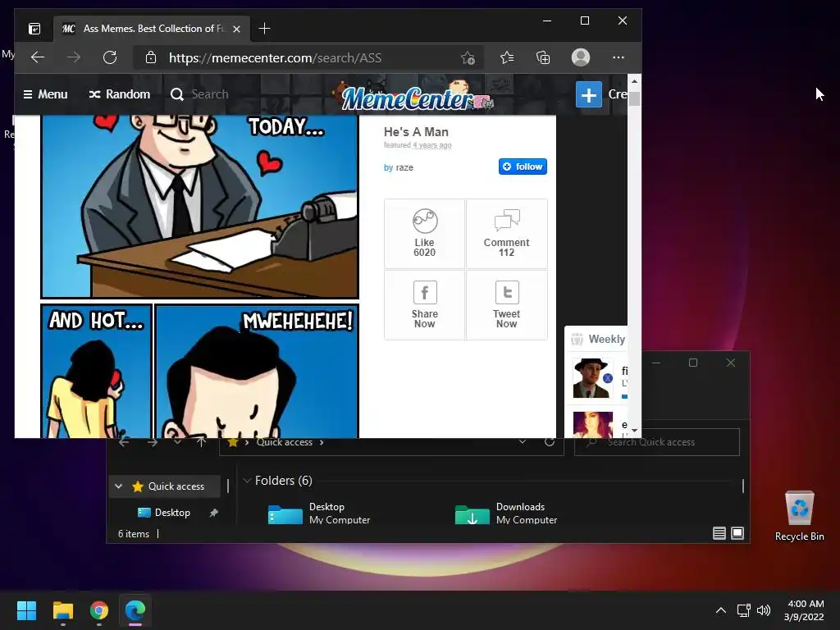Click the site padlock icon in address bar
Screen dimensions: 840x630
coord(151,57)
